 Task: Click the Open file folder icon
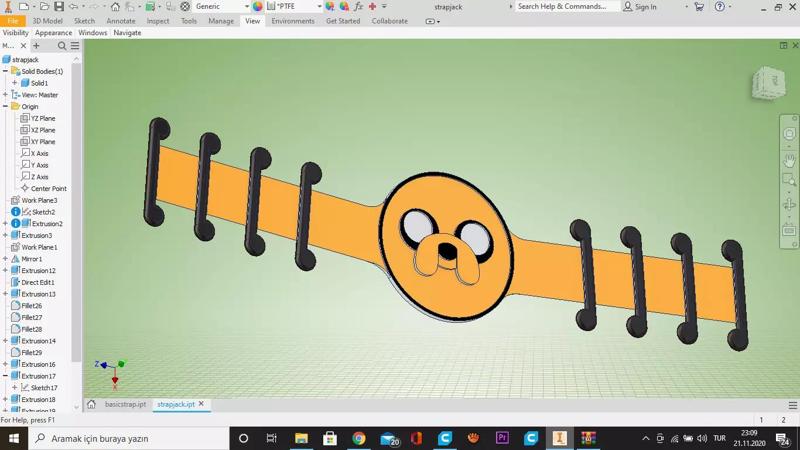pyautogui.click(x=44, y=7)
